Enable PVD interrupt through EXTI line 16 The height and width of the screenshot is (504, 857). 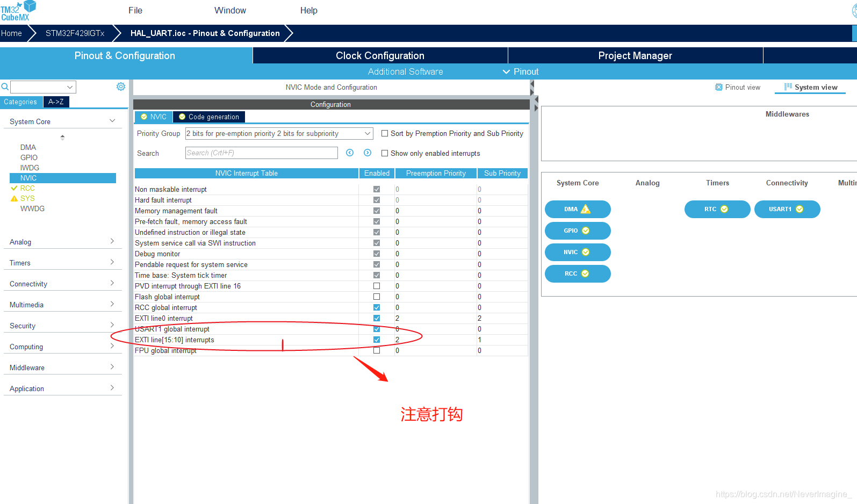coord(377,286)
